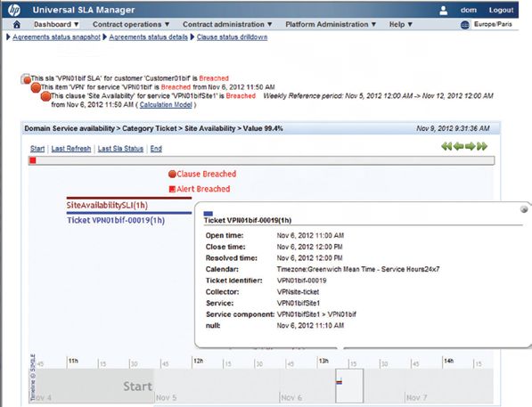Open the Dashboard dropdown menu
The image size is (532, 407).
pos(56,24)
